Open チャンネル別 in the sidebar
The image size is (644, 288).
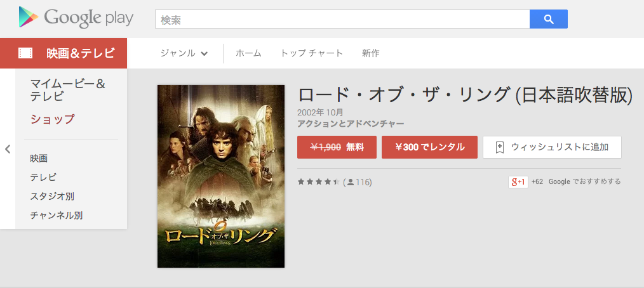[x=57, y=216]
